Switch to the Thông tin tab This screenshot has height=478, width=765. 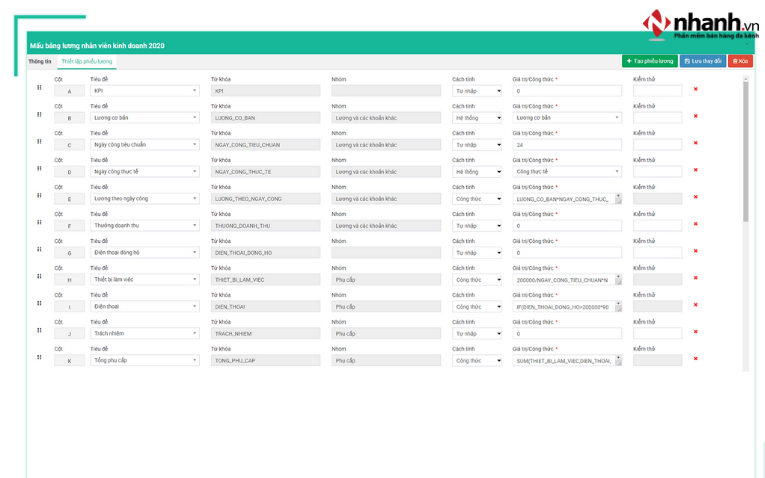(x=40, y=61)
